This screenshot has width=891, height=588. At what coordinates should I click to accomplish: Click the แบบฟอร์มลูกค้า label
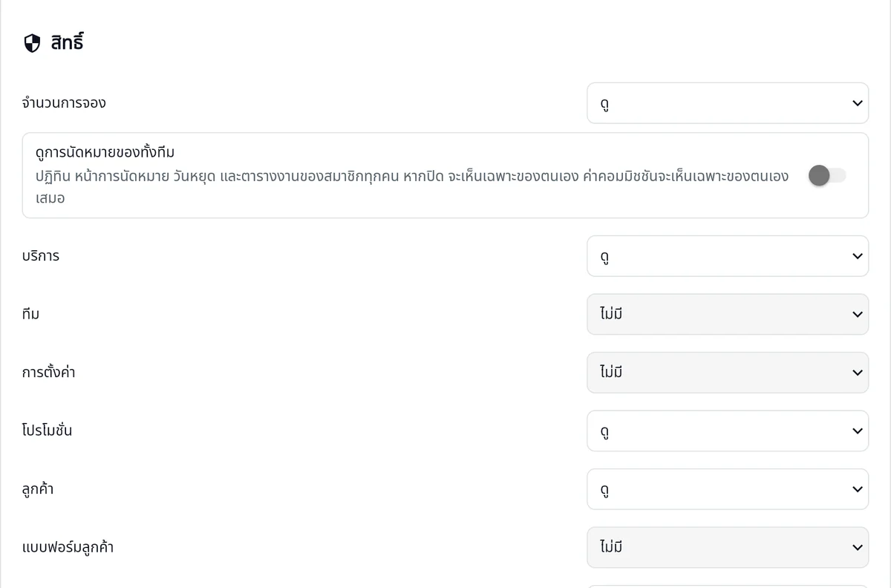coord(68,548)
